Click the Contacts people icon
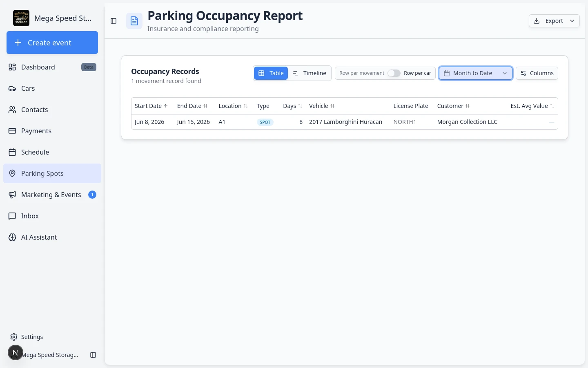Viewport: 588px width, 368px height. pos(12,110)
